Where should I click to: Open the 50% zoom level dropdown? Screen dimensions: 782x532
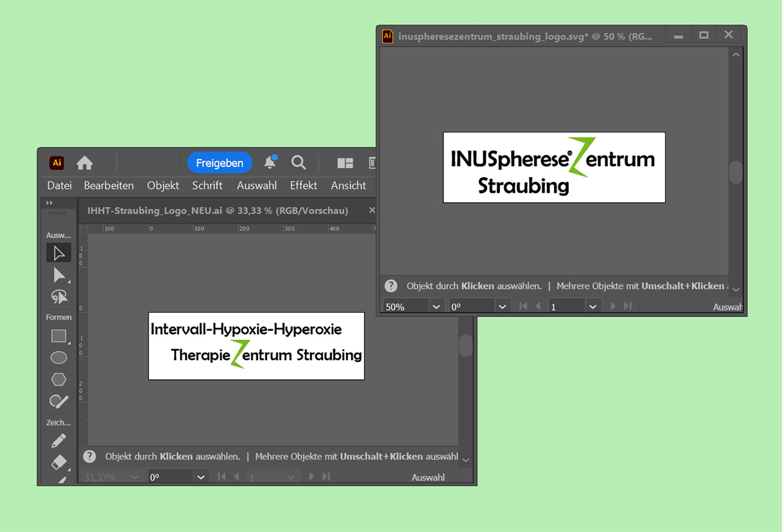tap(436, 307)
